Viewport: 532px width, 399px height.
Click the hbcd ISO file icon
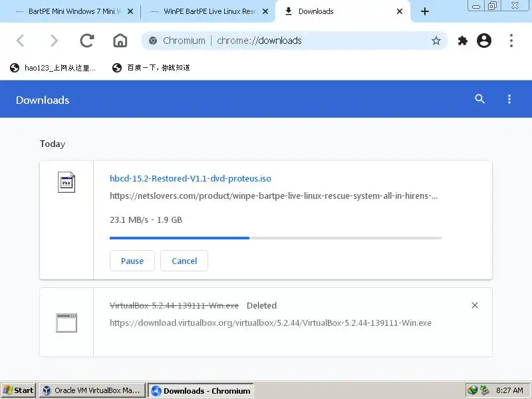point(66,182)
